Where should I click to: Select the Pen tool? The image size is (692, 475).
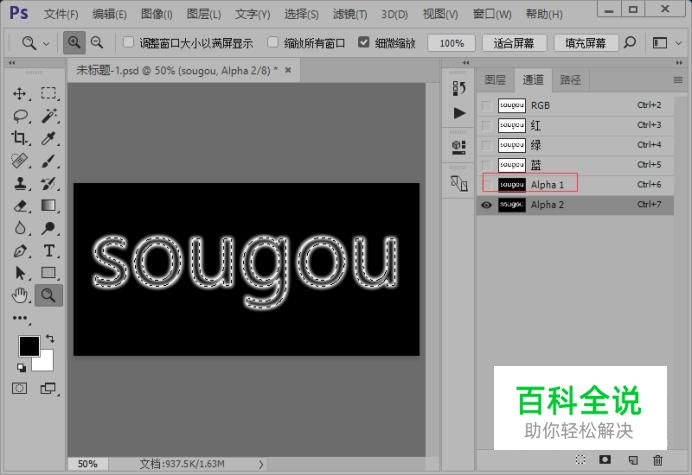click(x=19, y=251)
